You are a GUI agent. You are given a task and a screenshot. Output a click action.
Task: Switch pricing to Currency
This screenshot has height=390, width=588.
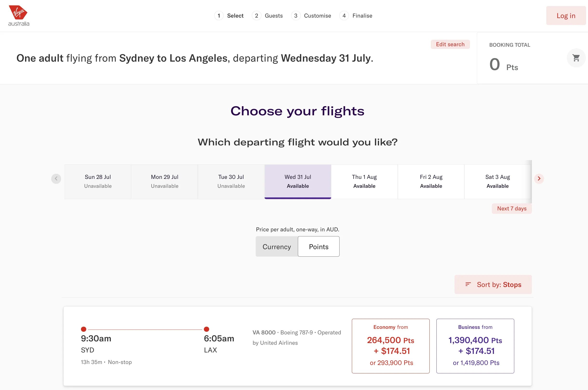click(x=277, y=247)
